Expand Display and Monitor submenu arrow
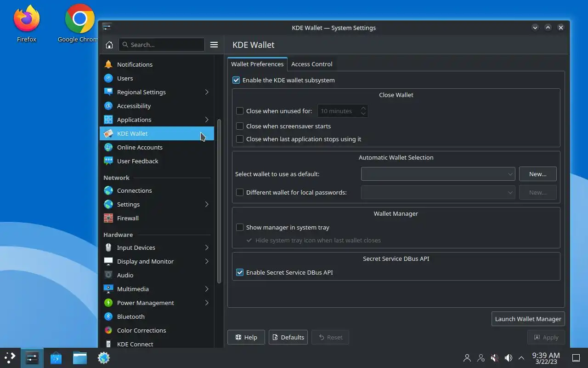The height and width of the screenshot is (368, 588). [x=207, y=261]
